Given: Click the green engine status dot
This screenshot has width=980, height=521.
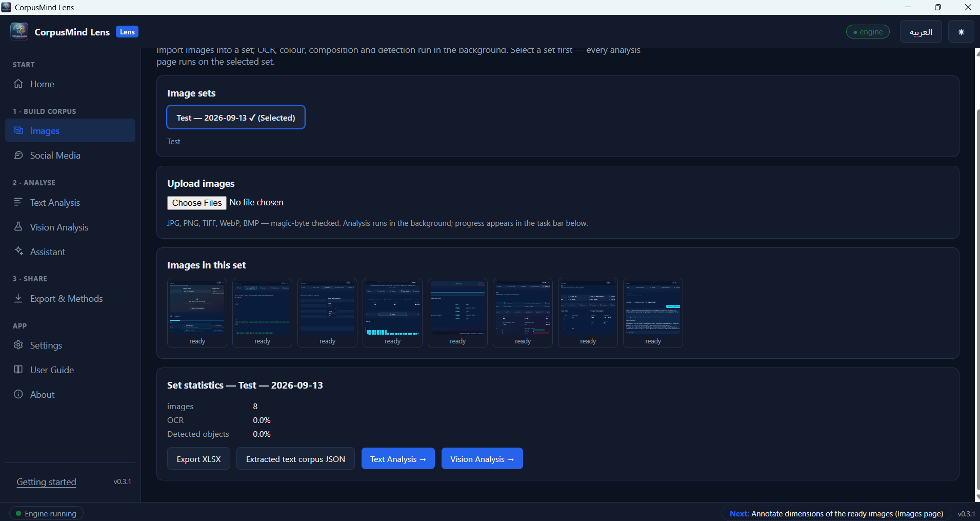Looking at the screenshot, I should (x=855, y=32).
